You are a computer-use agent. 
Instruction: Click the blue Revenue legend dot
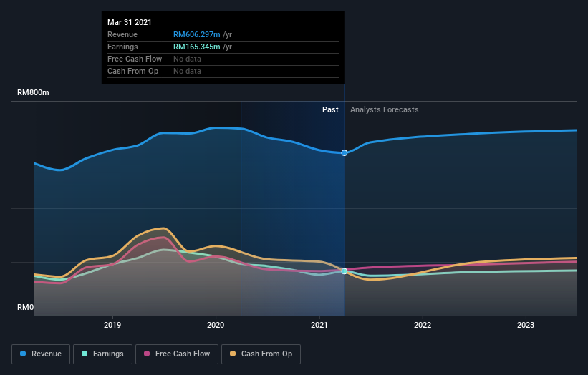[x=23, y=354]
